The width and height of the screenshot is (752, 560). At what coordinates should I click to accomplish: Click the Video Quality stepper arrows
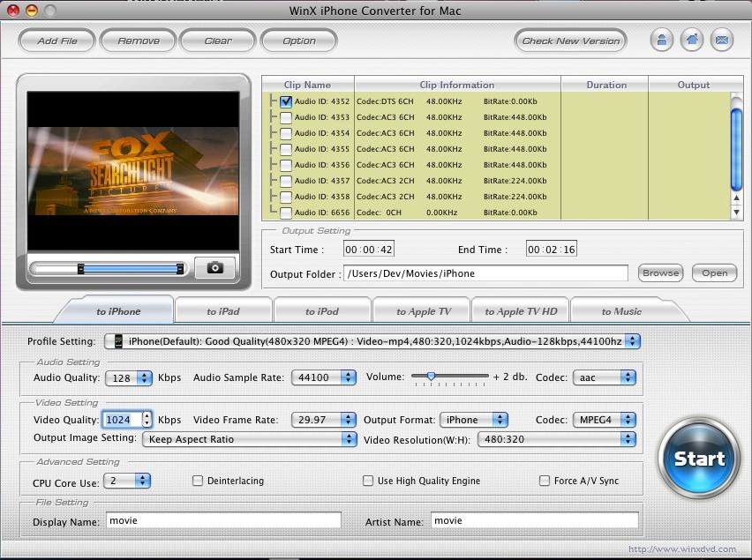tap(147, 420)
